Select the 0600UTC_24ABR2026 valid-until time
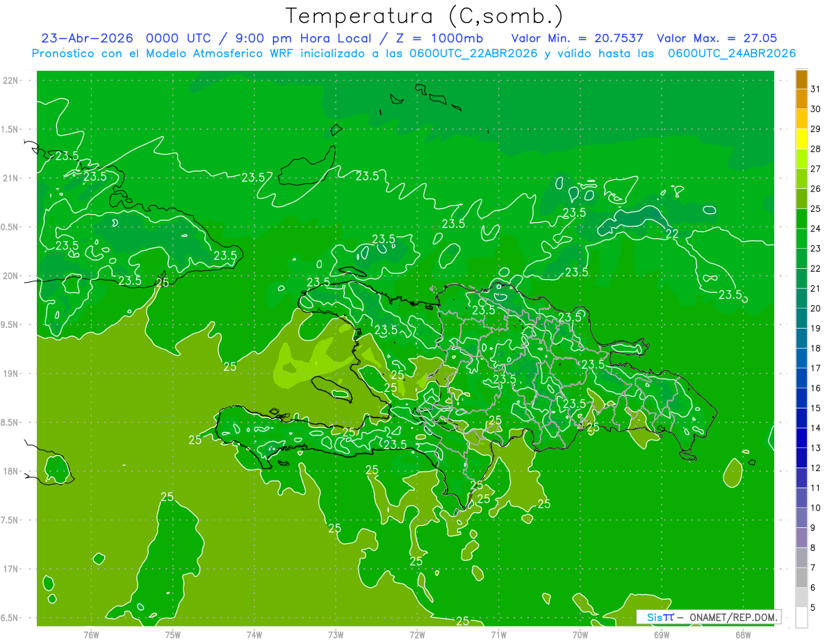Viewport: 834px width, 644px height. (732, 53)
